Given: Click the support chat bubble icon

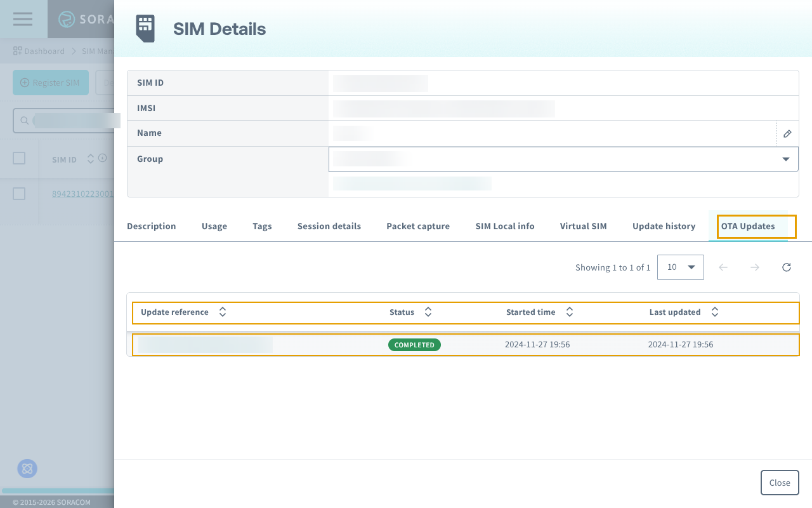Looking at the screenshot, I should click(27, 469).
